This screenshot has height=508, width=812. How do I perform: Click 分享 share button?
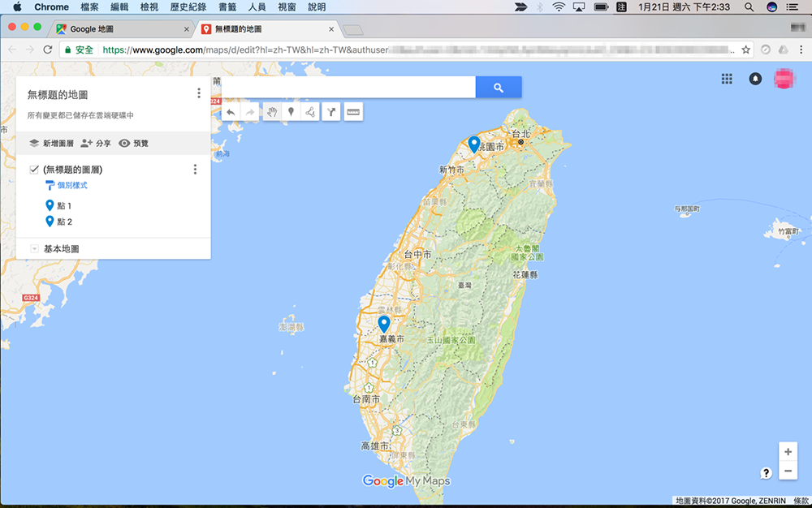pyautogui.click(x=96, y=144)
